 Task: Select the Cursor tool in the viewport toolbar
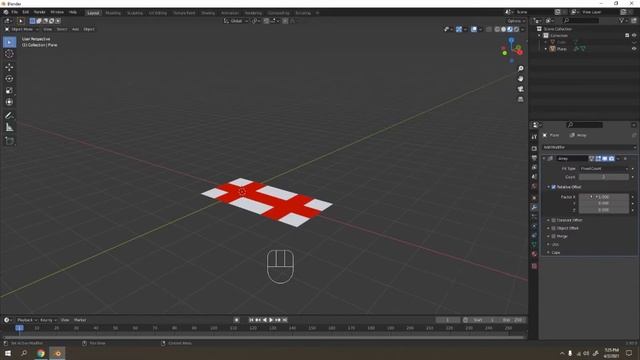[x=9, y=54]
